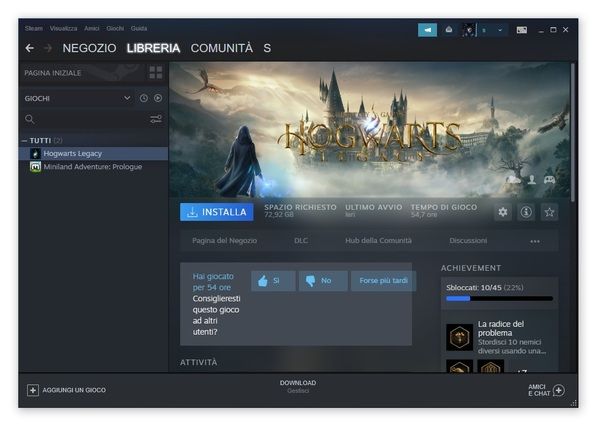This screenshot has height=435, width=610.
Task: Open the Amici menu
Action: point(91,28)
